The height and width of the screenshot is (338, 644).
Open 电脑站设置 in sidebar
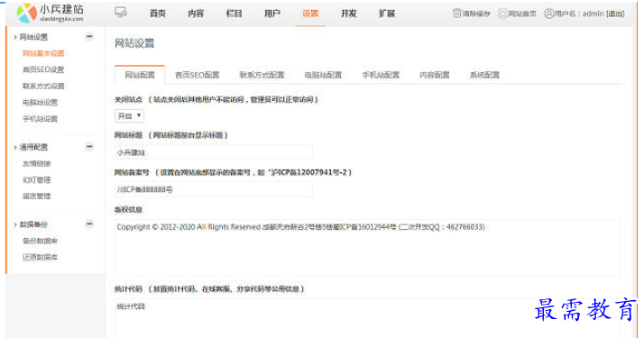pyautogui.click(x=41, y=103)
